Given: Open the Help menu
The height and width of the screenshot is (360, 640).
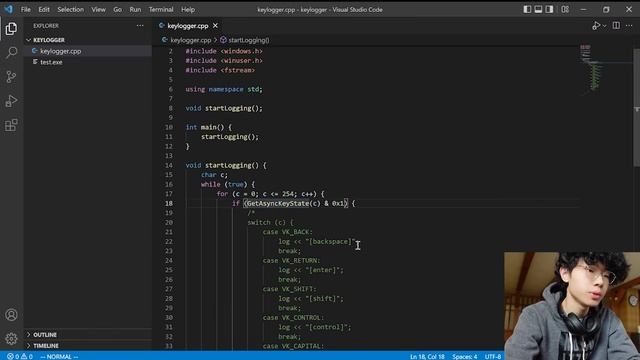Looking at the screenshot, I should coord(188,9).
